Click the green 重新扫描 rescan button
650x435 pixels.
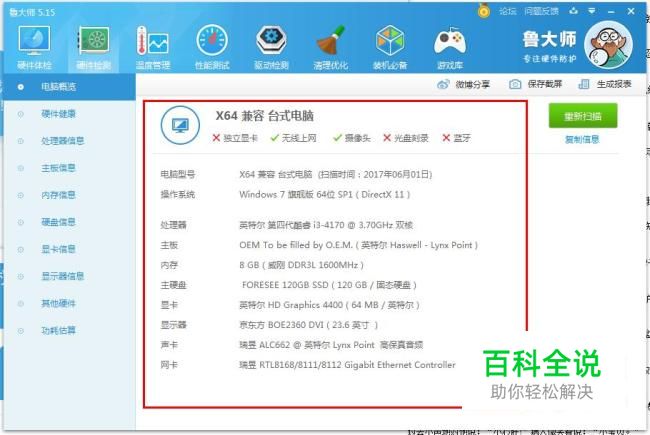click(x=583, y=116)
